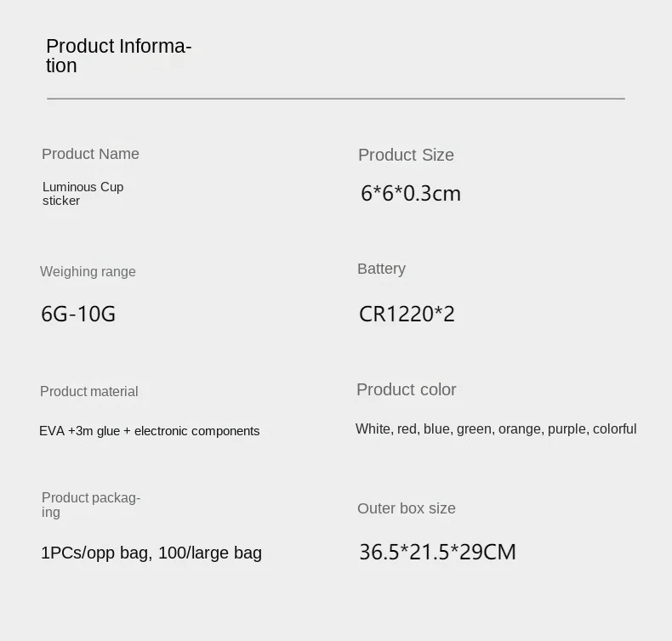Screen dimensions: 672x641
Task: Select the Weighing range label
Action: tap(88, 272)
